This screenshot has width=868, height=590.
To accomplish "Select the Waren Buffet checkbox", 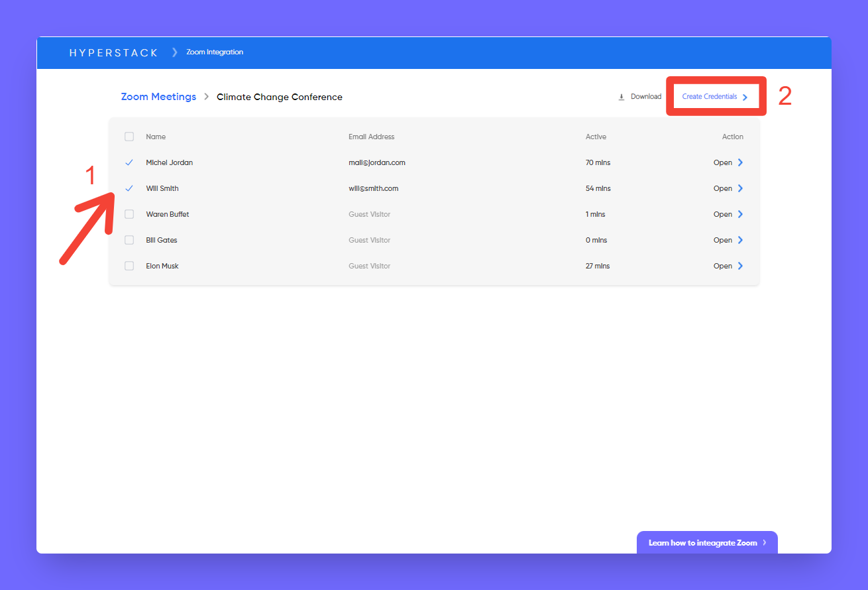I will click(129, 214).
